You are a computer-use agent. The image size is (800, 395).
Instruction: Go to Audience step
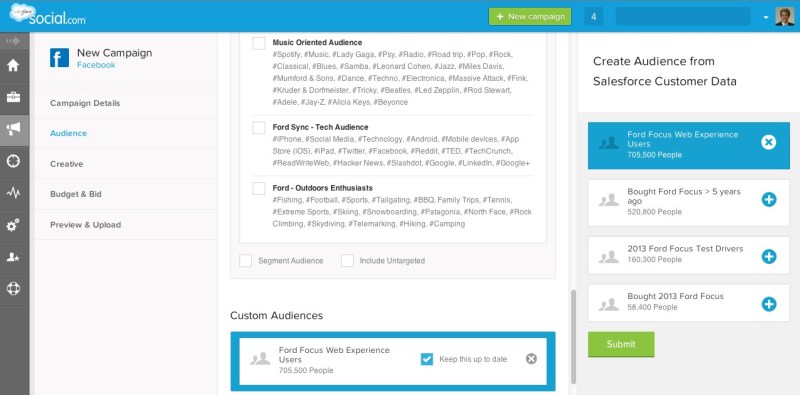tap(68, 133)
